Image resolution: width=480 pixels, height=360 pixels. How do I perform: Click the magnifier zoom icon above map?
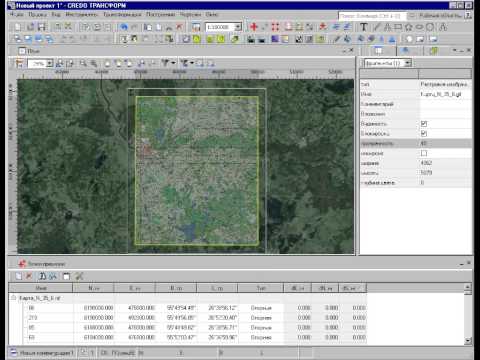click(x=83, y=63)
